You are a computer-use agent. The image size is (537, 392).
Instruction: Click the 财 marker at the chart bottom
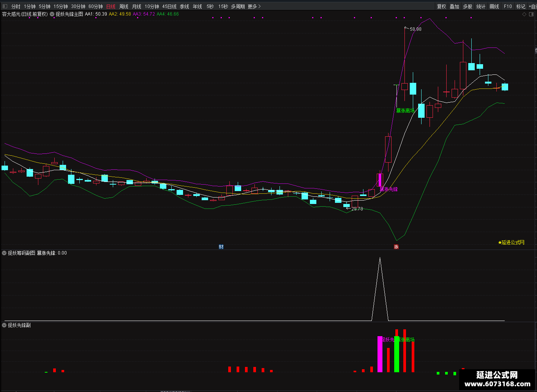pos(221,247)
